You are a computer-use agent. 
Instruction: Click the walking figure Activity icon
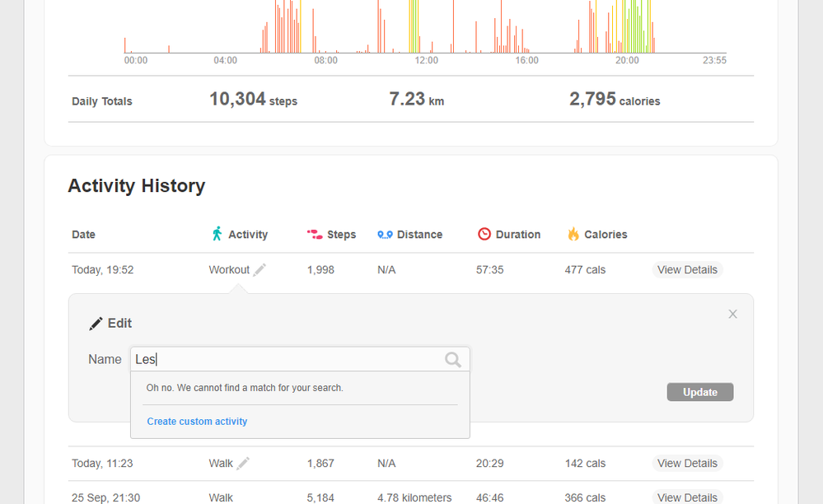pyautogui.click(x=217, y=235)
